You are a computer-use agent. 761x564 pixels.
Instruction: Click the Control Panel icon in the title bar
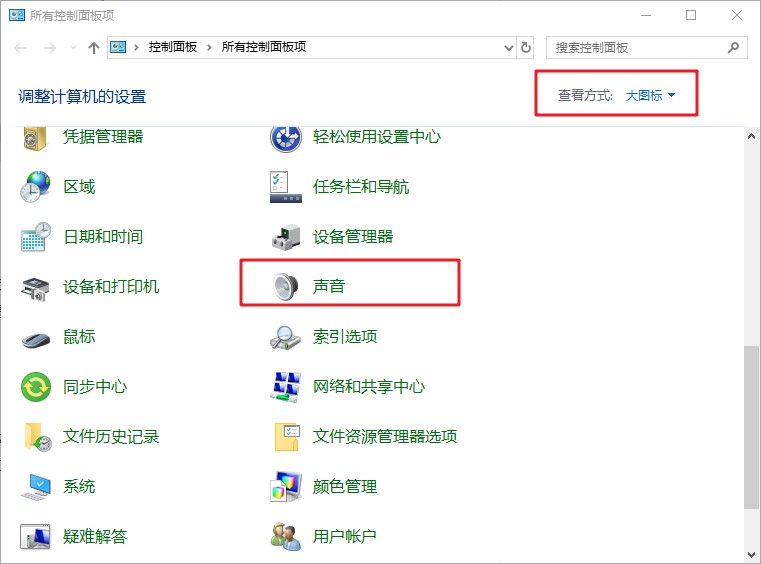tap(17, 15)
